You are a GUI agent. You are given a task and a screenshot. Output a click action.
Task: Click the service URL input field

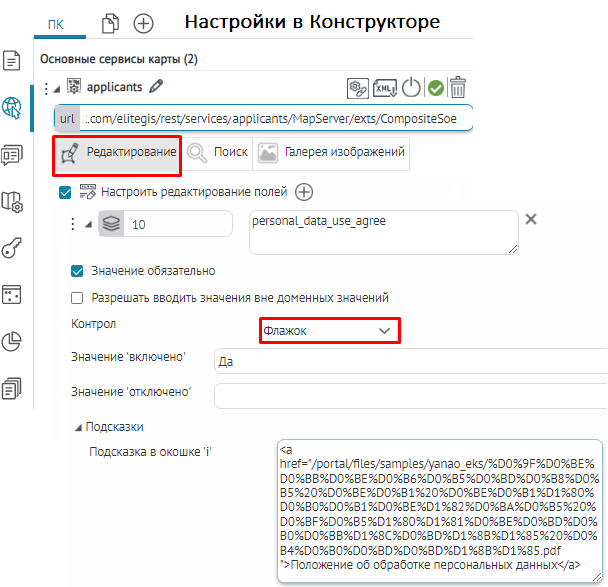(275, 119)
